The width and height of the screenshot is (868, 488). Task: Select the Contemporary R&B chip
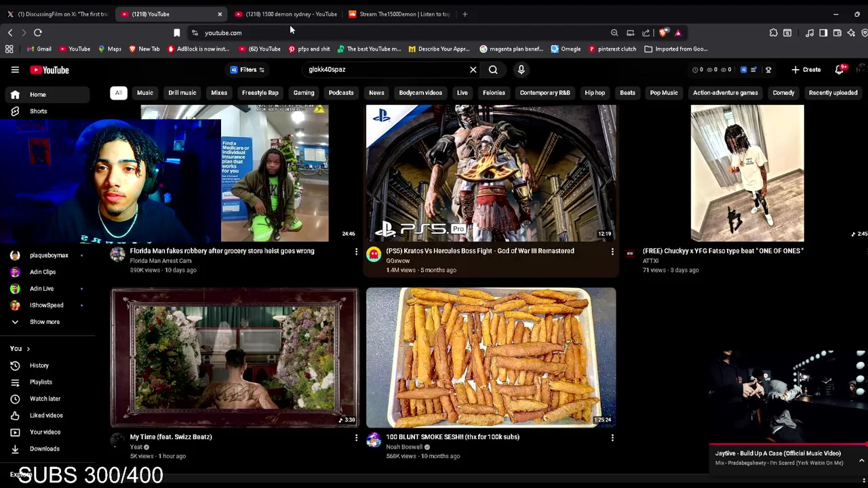[545, 93]
